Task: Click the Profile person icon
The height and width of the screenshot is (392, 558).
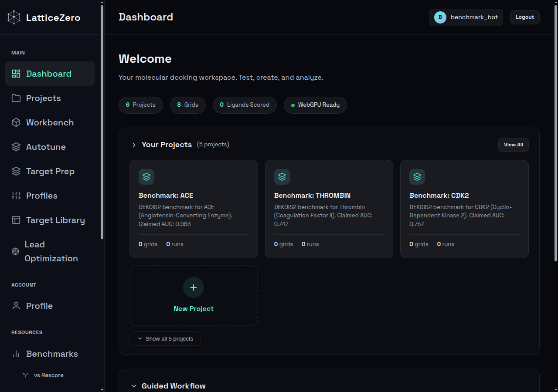Action: (x=16, y=306)
